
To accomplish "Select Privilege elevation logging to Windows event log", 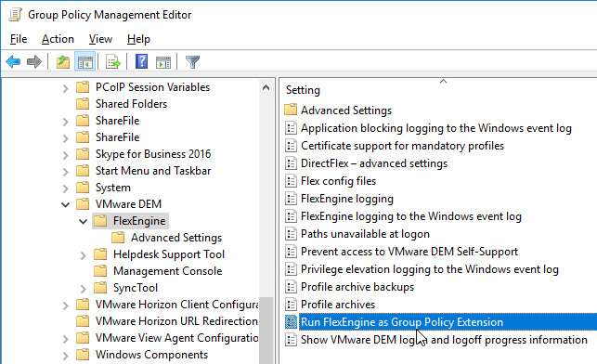I will (x=430, y=269).
